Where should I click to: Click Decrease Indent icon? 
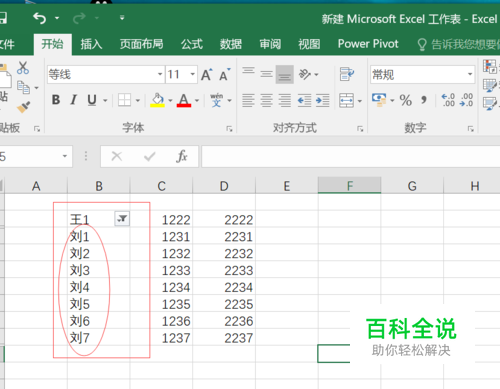pos(304,100)
